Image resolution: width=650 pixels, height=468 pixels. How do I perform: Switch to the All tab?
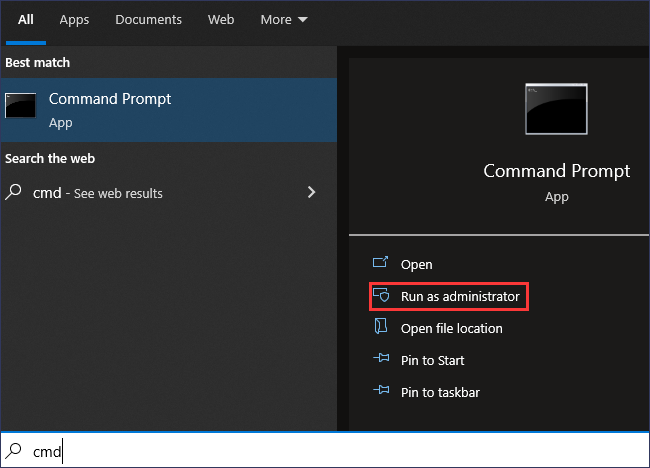click(26, 20)
